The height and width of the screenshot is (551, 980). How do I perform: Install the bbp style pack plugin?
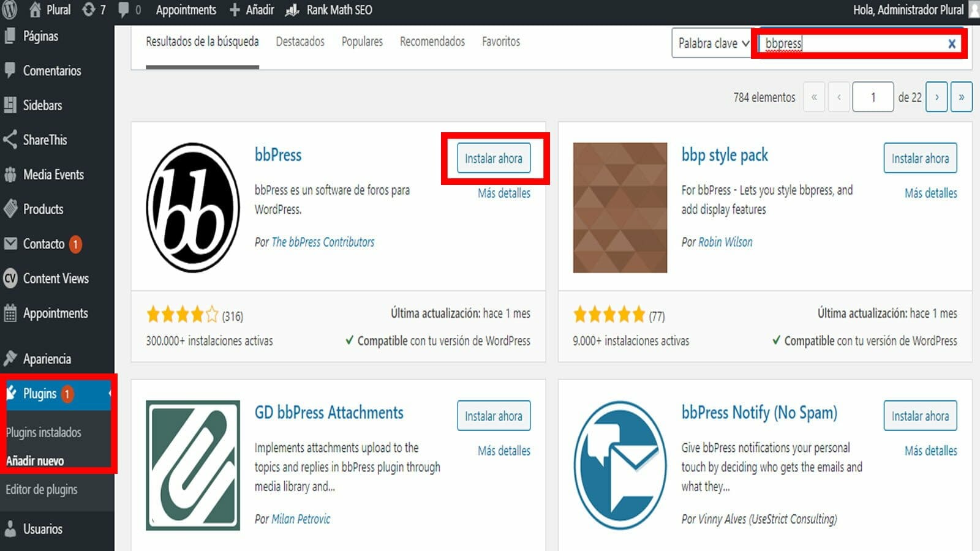920,159
